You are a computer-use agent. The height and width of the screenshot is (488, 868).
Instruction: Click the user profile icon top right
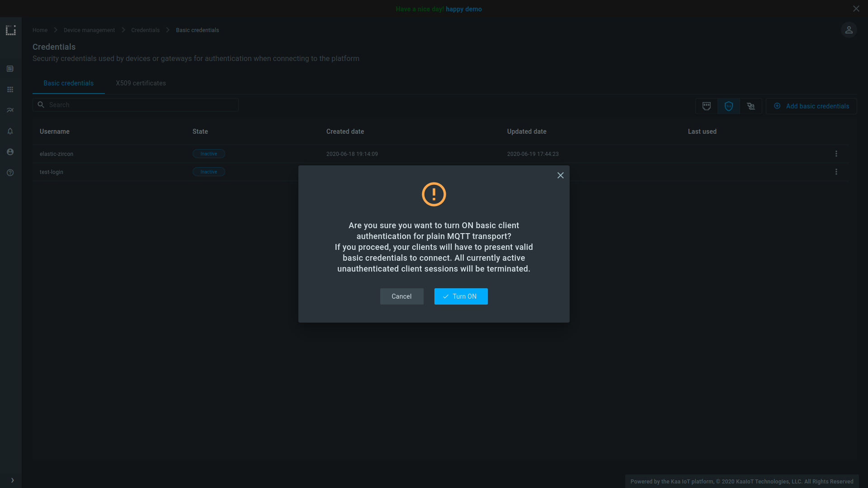(848, 30)
